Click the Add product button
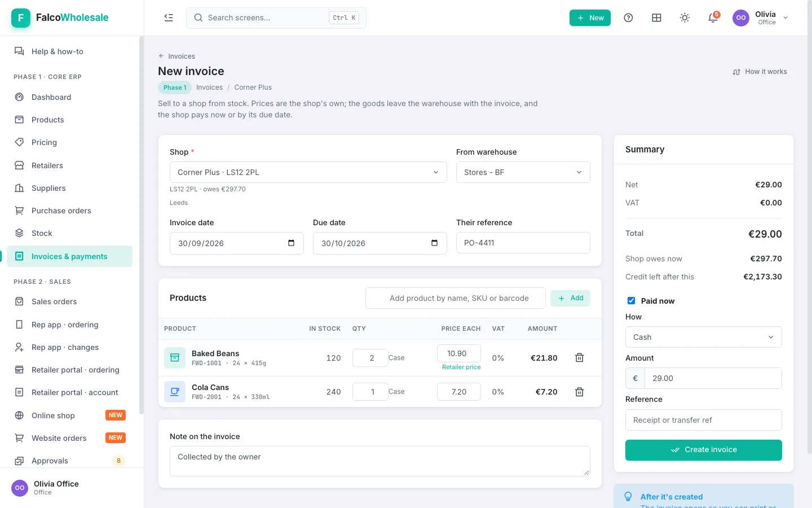812x508 pixels. (571, 298)
